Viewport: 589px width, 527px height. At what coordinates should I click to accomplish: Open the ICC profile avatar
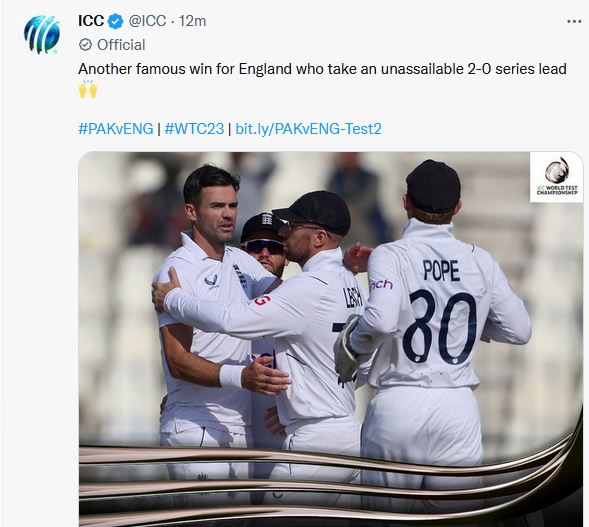[42, 34]
